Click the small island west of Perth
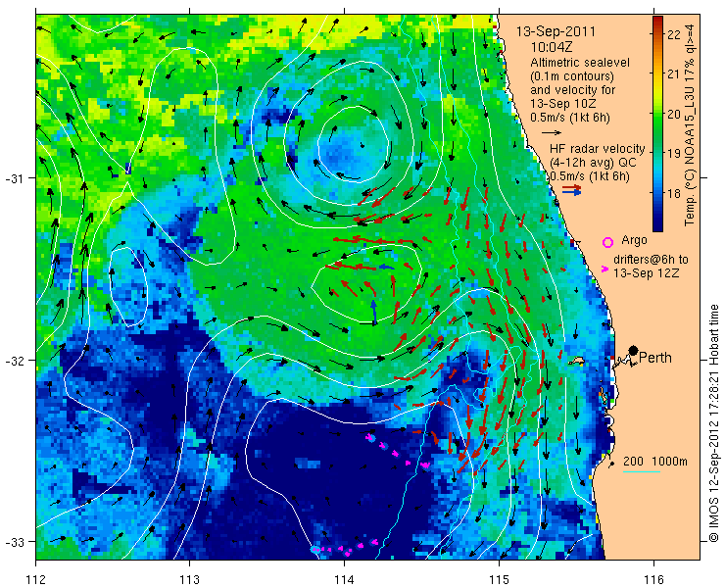Screen dimensions: 725x588 pyautogui.click(x=576, y=360)
